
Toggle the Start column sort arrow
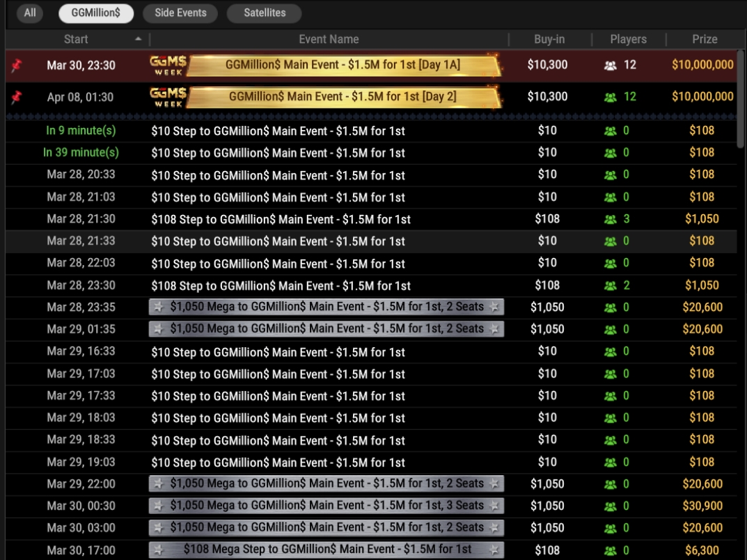tap(138, 38)
